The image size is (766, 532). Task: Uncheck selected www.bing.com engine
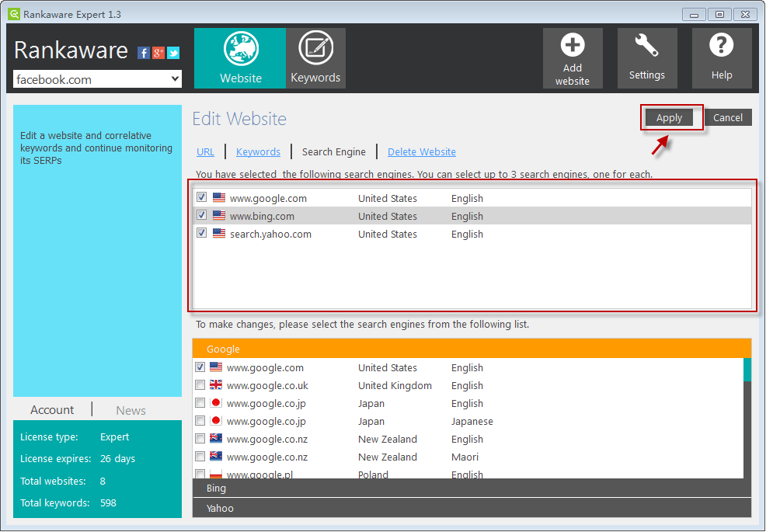pyautogui.click(x=201, y=215)
